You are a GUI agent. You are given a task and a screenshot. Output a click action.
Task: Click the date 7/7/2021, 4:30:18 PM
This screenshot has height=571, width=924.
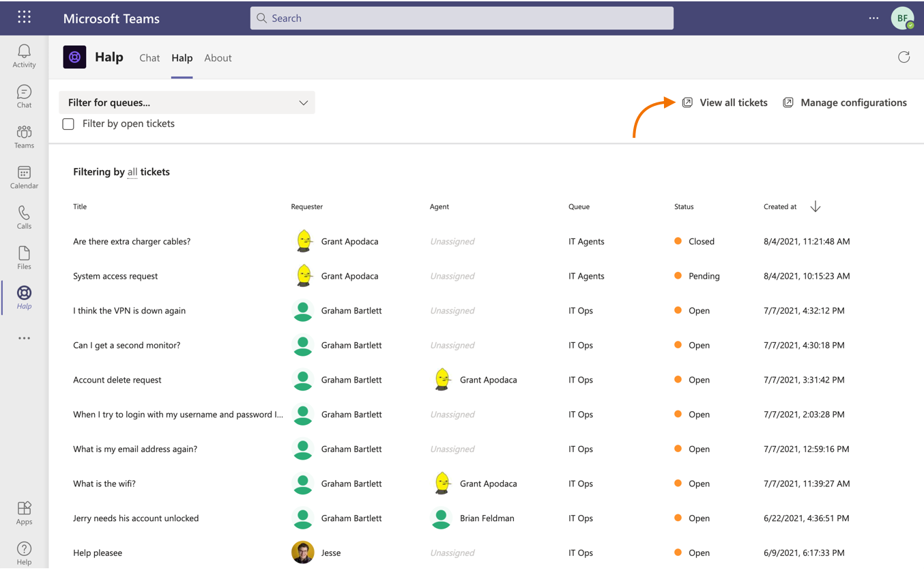tap(804, 345)
